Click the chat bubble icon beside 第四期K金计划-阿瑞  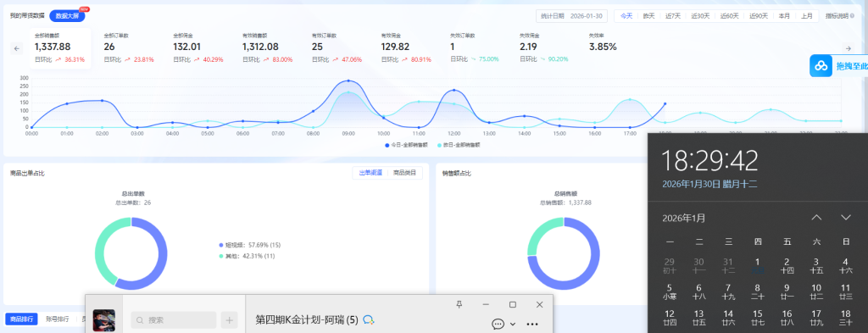pyautogui.click(x=370, y=319)
